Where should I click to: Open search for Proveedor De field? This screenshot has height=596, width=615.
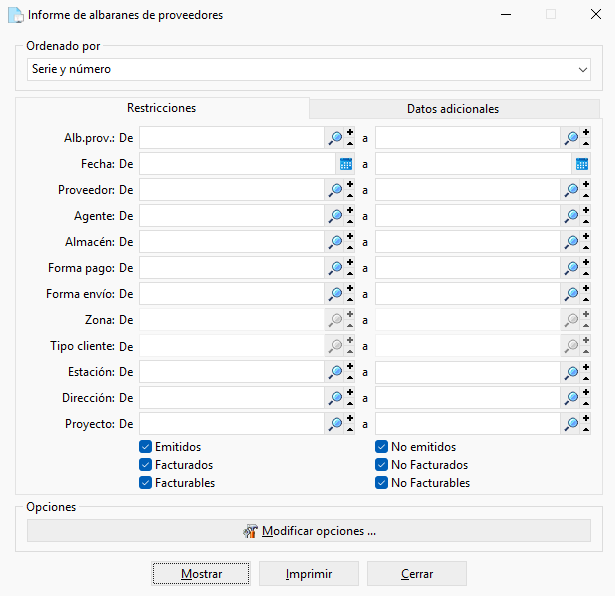(x=335, y=190)
